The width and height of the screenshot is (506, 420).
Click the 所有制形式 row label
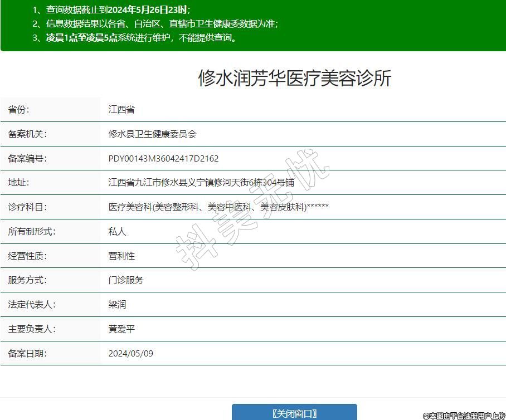pos(32,232)
